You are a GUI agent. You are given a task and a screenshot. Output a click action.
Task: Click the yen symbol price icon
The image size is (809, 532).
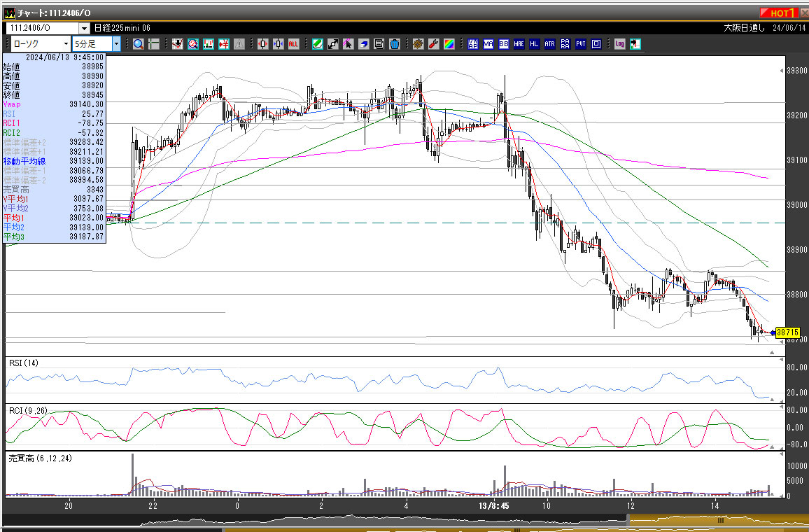pyautogui.click(x=224, y=44)
